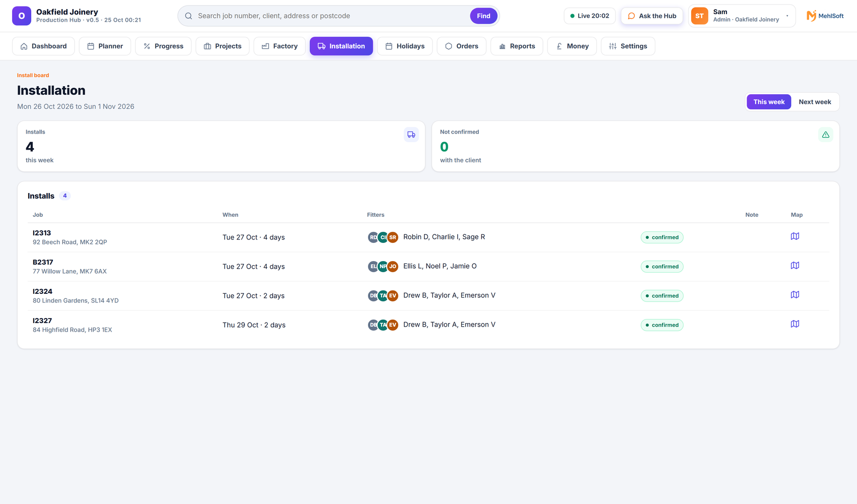This screenshot has height=504, width=857.
Task: Click the Installs count badge 4
Action: [x=65, y=196]
